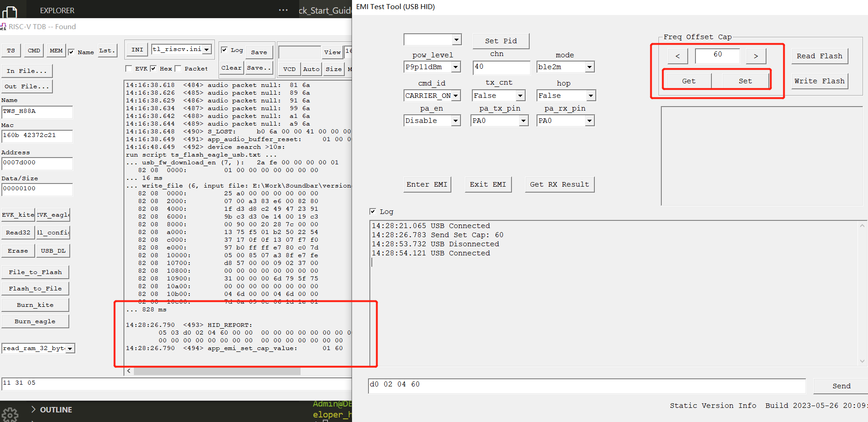Screen dimensions: 868x422
Task: Decrease Freq Offset Cap with left arrow
Action: [678, 56]
